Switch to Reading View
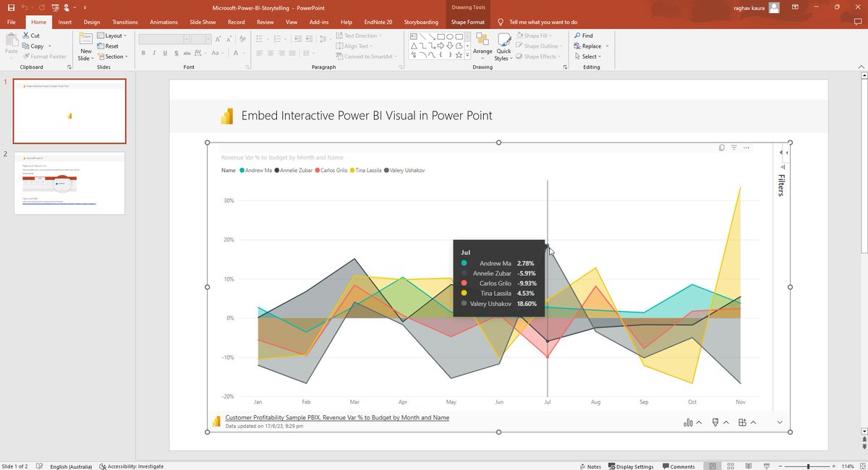 coord(747,466)
